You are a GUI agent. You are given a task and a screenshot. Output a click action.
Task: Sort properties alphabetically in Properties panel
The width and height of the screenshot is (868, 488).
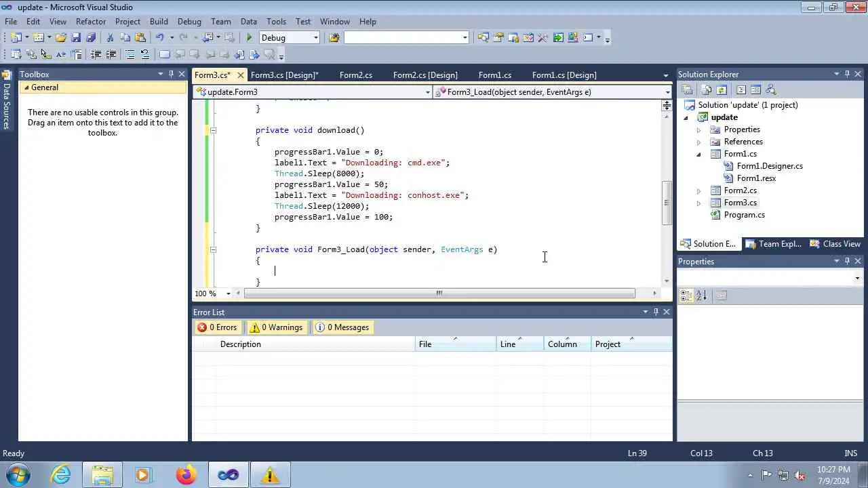pos(701,295)
